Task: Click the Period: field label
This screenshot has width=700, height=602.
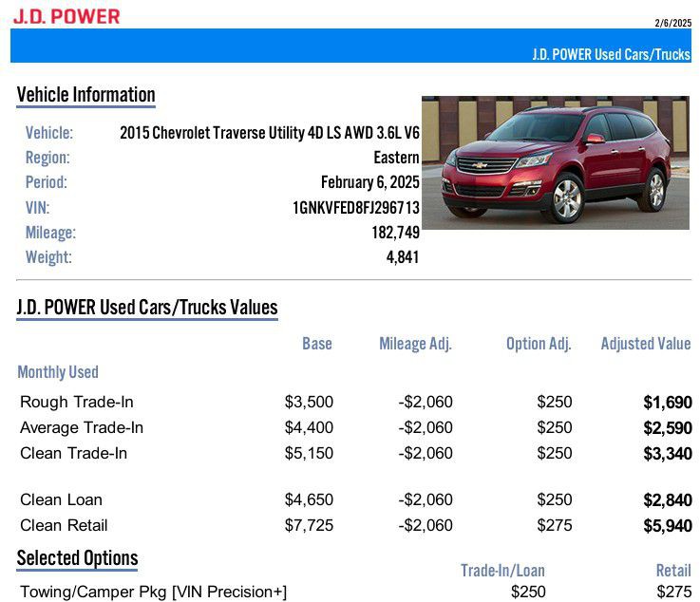Action: [x=47, y=182]
